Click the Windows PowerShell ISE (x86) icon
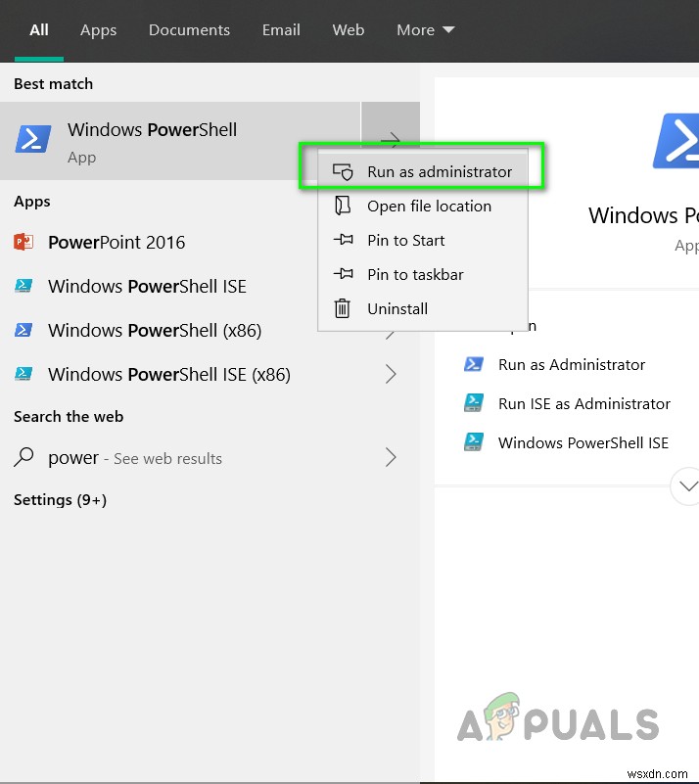This screenshot has width=699, height=784. (x=23, y=374)
